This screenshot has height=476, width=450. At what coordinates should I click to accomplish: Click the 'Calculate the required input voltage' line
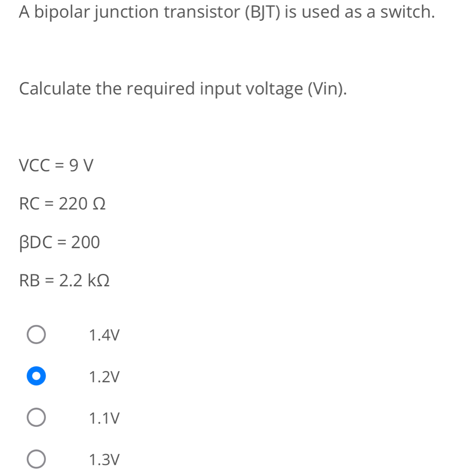(x=183, y=89)
